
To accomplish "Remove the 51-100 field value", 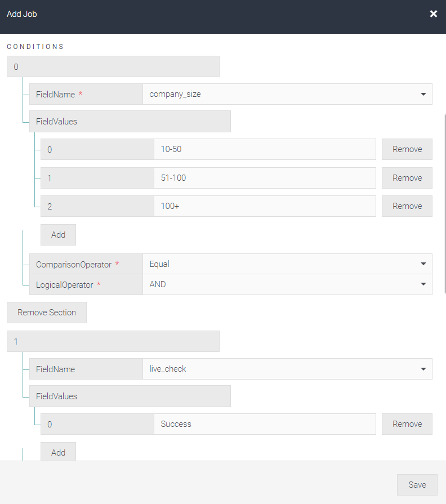I will [407, 177].
